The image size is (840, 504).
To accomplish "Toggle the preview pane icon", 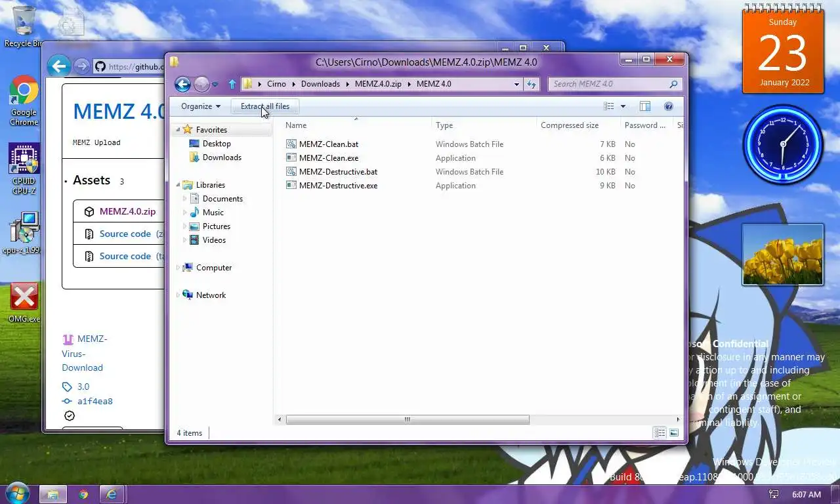I will 645,106.
